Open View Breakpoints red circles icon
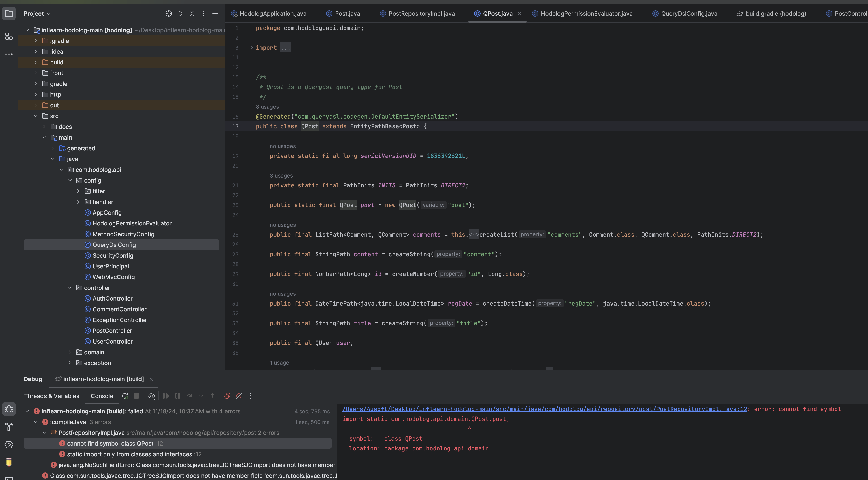This screenshot has height=480, width=868. [x=228, y=396]
